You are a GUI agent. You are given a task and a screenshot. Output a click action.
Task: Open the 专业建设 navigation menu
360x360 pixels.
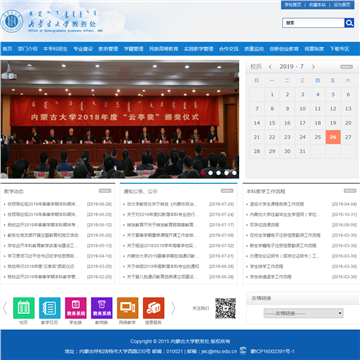(83, 49)
